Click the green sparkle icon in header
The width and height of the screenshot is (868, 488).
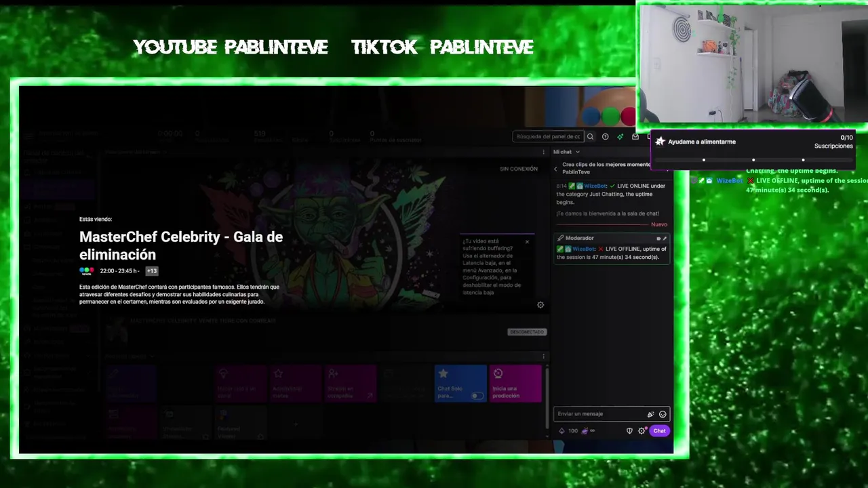tap(620, 136)
